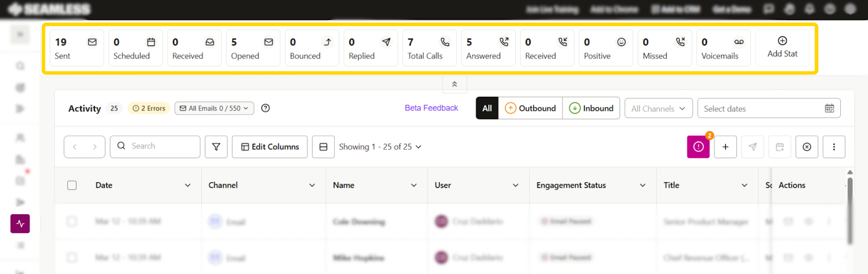868x274 pixels.
Task: Click the table vertical scrollbar
Action: (x=850, y=212)
